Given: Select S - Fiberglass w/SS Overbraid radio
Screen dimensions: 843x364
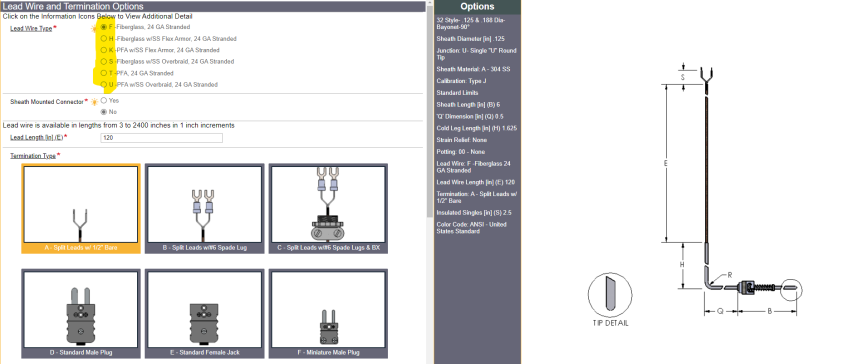Looking at the screenshot, I should (x=104, y=61).
